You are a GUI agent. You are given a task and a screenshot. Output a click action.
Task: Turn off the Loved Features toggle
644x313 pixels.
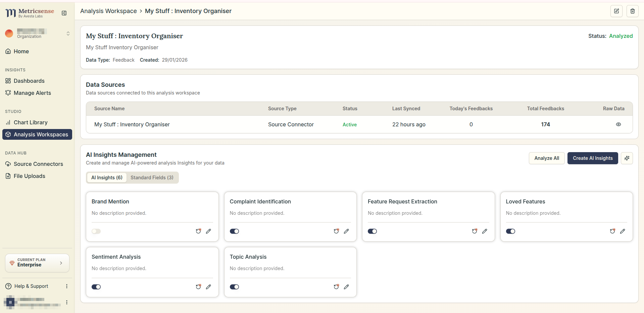tap(510, 231)
